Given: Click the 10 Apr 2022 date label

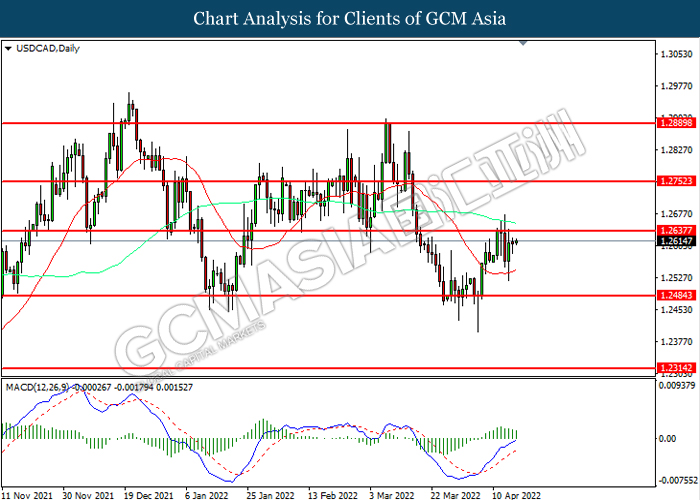Looking at the screenshot, I should pos(517,495).
